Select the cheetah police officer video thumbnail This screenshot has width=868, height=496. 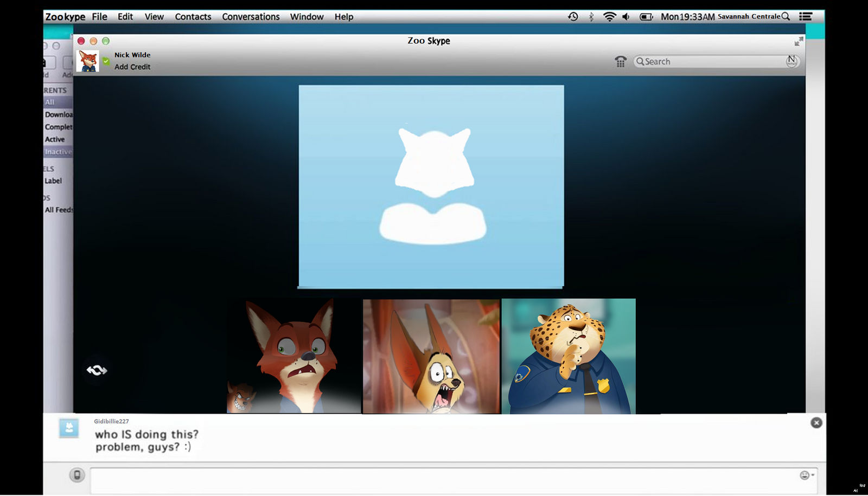coord(569,356)
